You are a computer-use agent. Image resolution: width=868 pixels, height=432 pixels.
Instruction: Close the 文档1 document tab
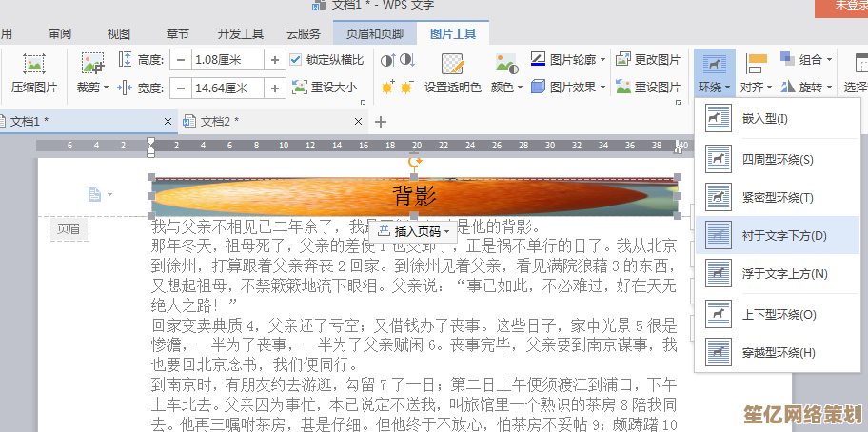tap(168, 122)
